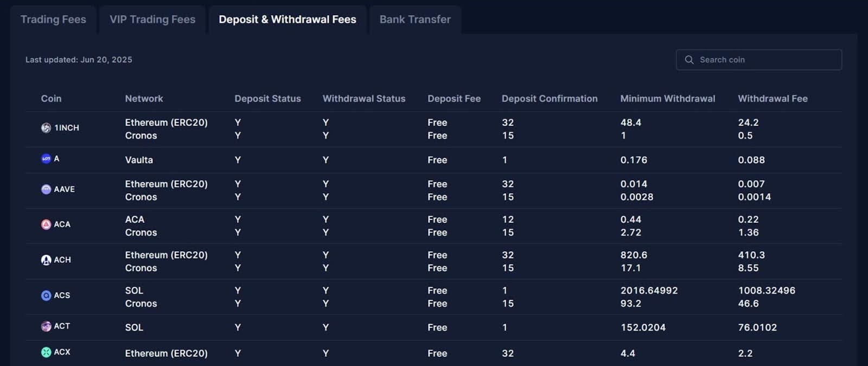Click the ACX coin icon

coord(45,352)
